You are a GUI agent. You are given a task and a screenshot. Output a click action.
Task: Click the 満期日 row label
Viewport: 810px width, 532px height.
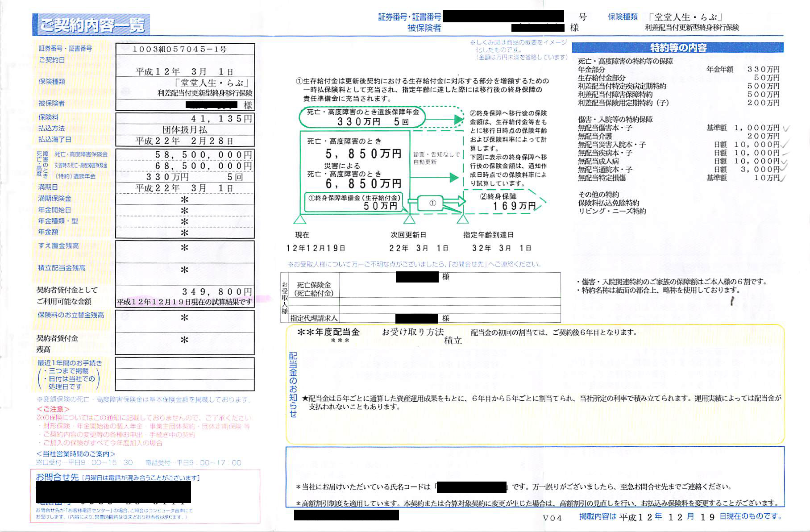48,187
